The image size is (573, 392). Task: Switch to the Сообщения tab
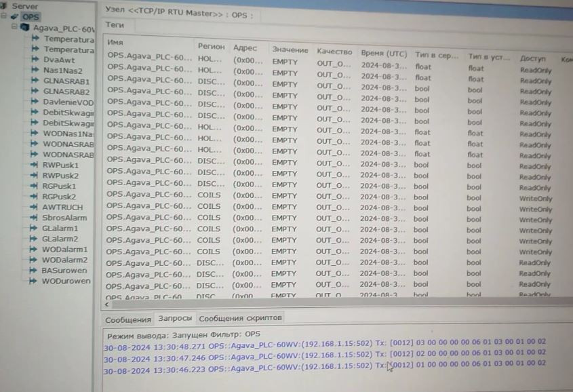(x=127, y=319)
